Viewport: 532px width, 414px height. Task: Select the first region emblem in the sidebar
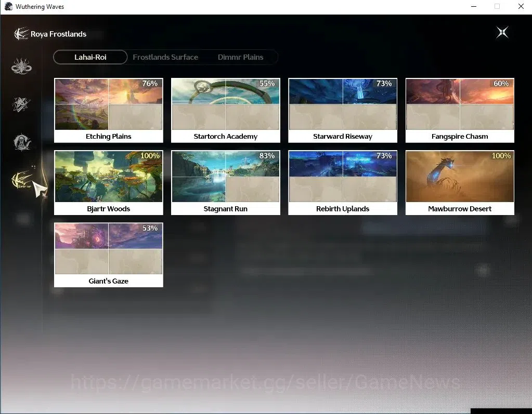[x=21, y=66]
